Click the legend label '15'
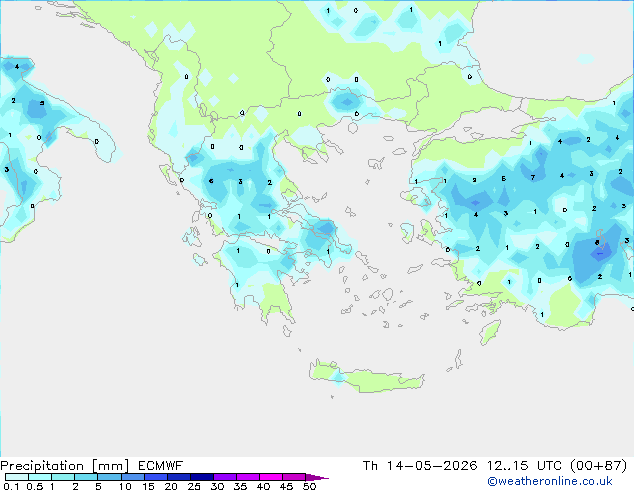This screenshot has width=634, height=490. [x=148, y=486]
